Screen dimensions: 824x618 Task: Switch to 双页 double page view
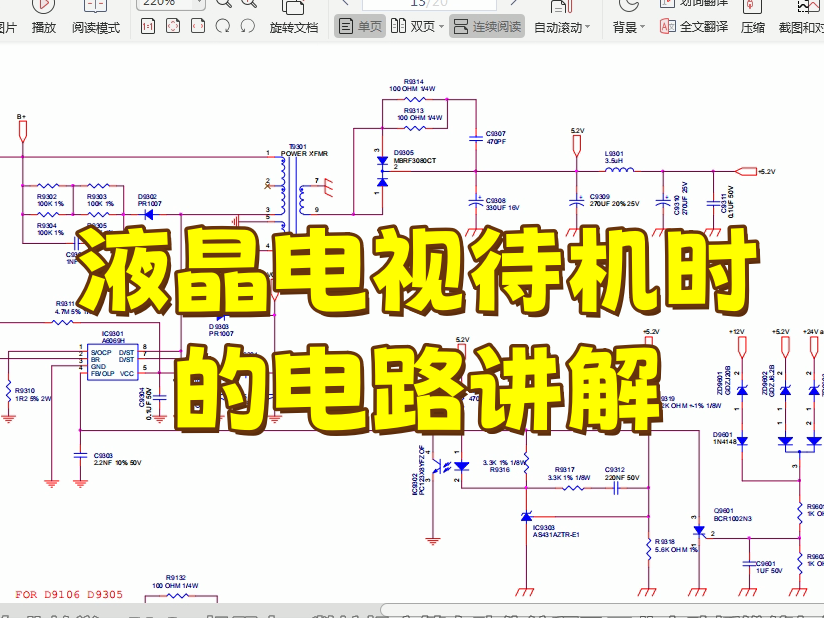(x=413, y=26)
